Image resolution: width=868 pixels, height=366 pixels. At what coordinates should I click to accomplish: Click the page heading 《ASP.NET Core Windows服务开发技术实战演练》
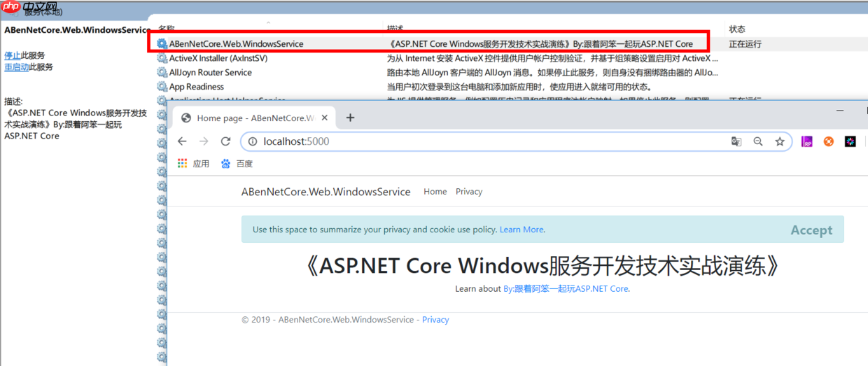click(x=542, y=266)
